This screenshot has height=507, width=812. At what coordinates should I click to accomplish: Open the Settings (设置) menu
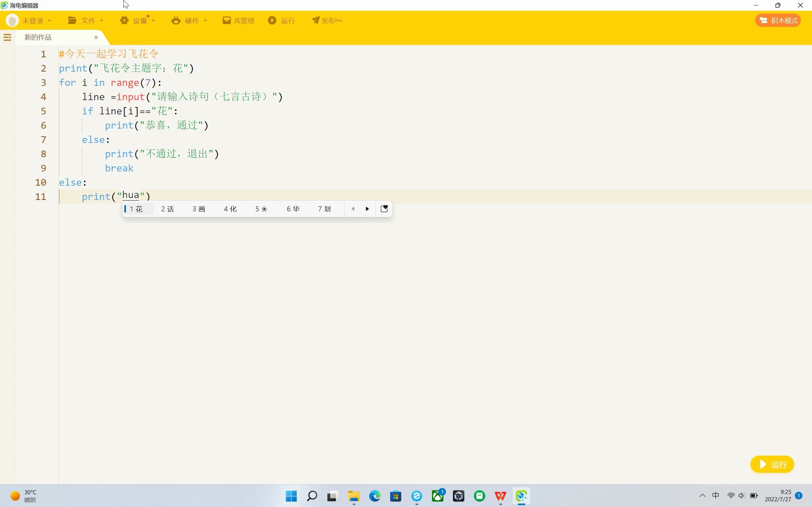(137, 21)
